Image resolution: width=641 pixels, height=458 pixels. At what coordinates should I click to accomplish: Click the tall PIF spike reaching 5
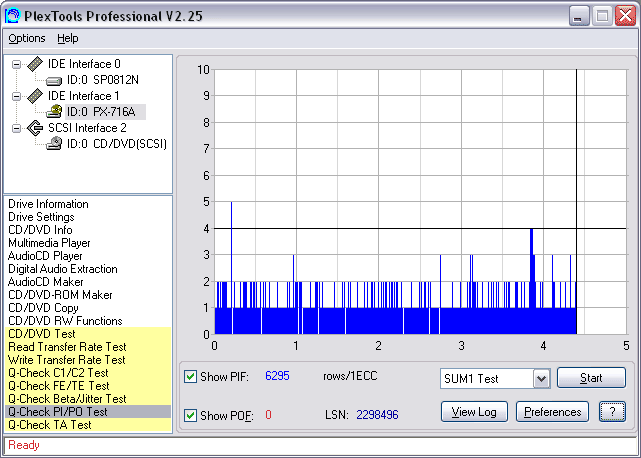[231, 254]
